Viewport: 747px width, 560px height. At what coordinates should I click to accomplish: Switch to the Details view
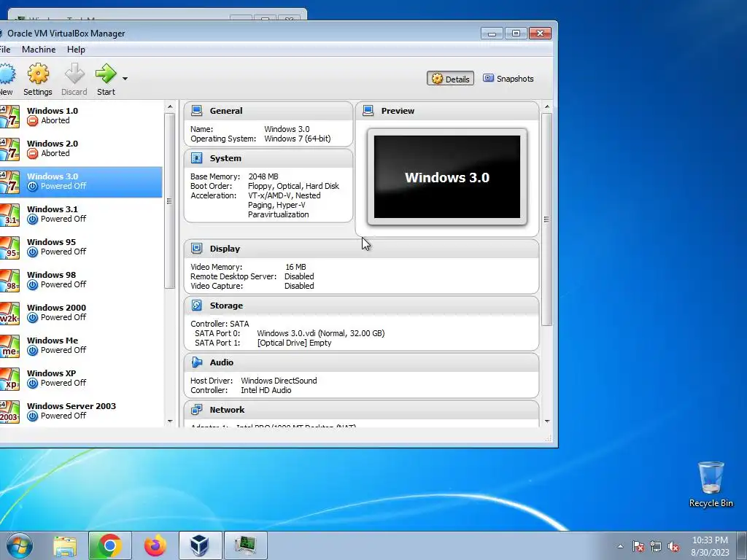[450, 79]
